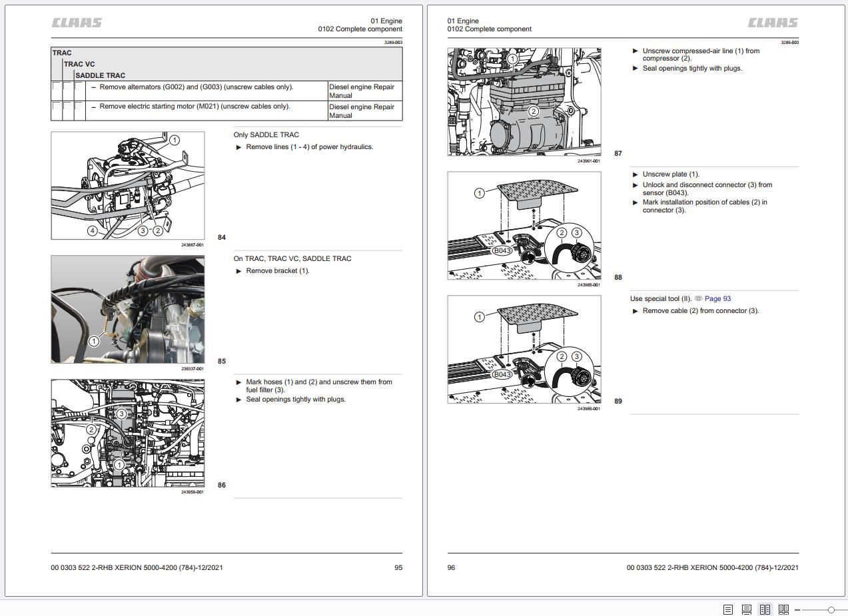This screenshot has height=616, width=848.
Task: Click figure 84 power hydraulics diagram
Action: coord(128,185)
